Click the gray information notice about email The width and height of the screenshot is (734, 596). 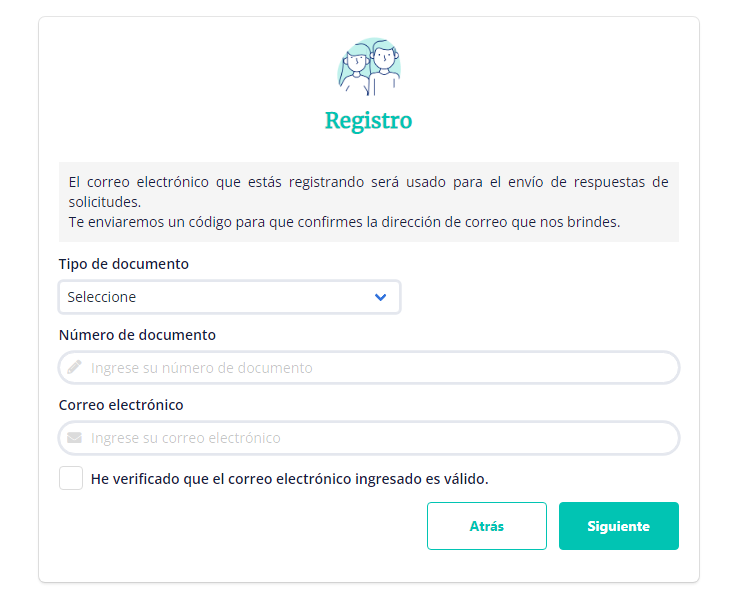click(369, 202)
